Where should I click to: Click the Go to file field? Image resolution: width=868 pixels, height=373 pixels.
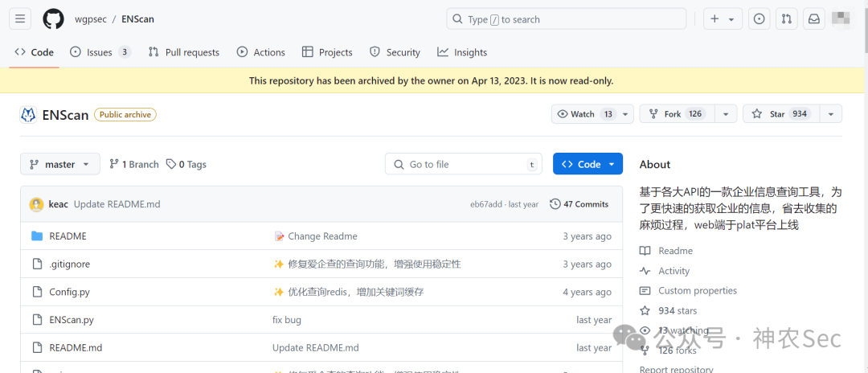click(464, 164)
